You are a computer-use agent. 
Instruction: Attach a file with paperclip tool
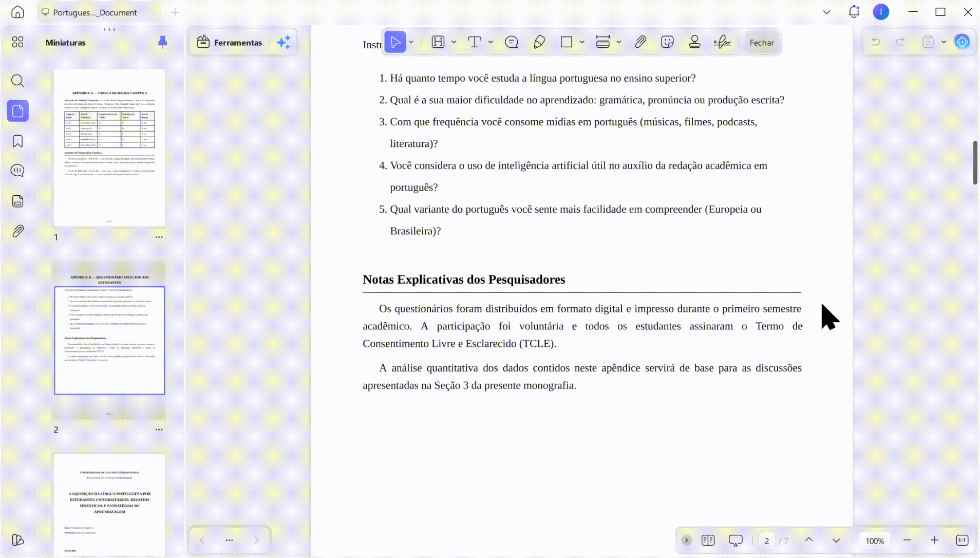coord(640,42)
